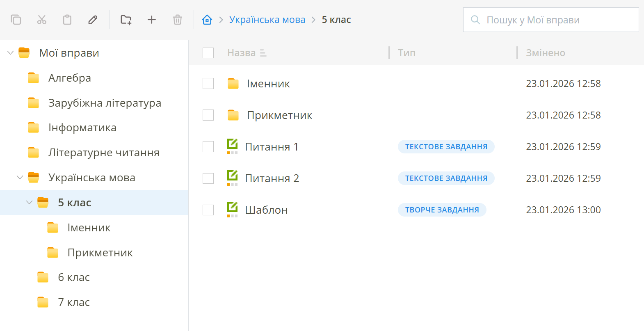Select 6 клас in the tree
Viewport: 644px width, 331px height.
coord(74,277)
